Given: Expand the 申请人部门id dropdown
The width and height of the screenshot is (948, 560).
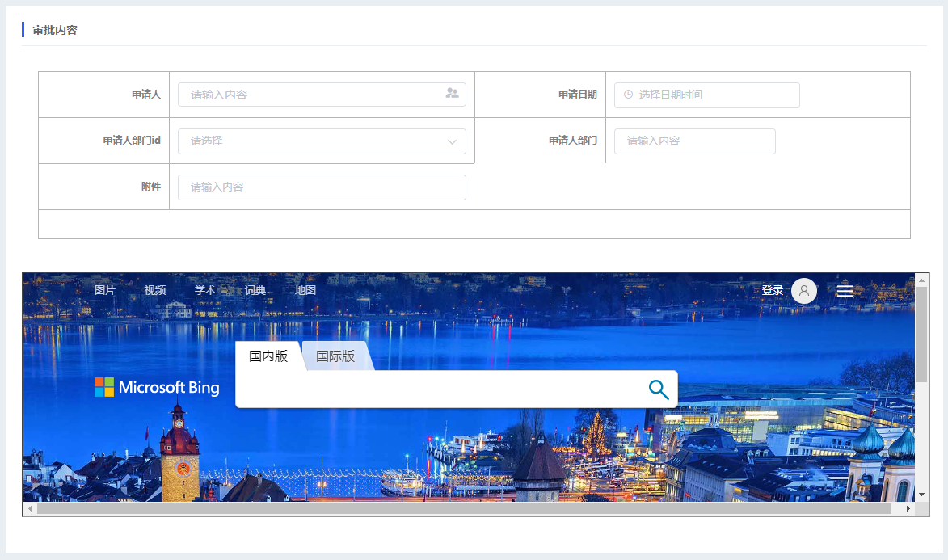Looking at the screenshot, I should point(322,141).
